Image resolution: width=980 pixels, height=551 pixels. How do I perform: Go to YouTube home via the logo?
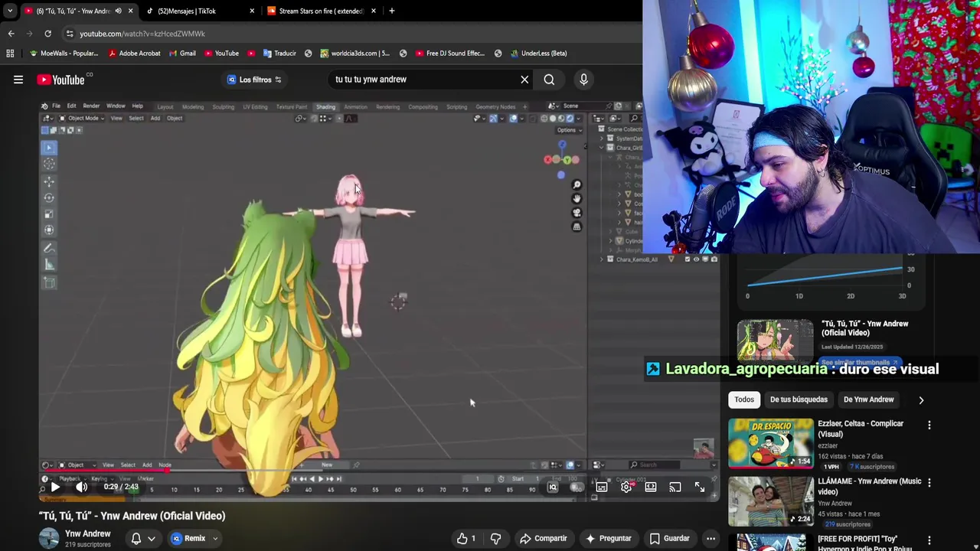click(x=60, y=80)
